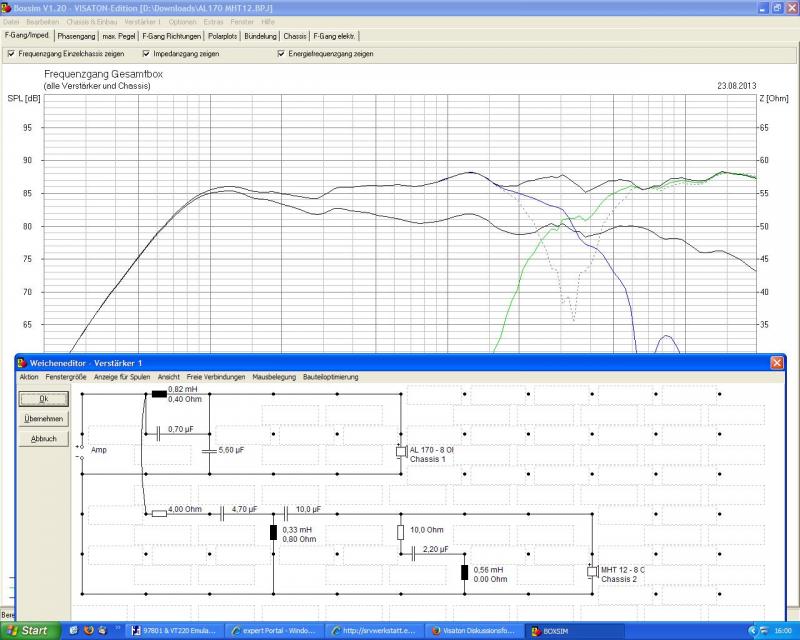The height and width of the screenshot is (640, 800).
Task: Switch to the Phasengang tab
Action: point(76,36)
